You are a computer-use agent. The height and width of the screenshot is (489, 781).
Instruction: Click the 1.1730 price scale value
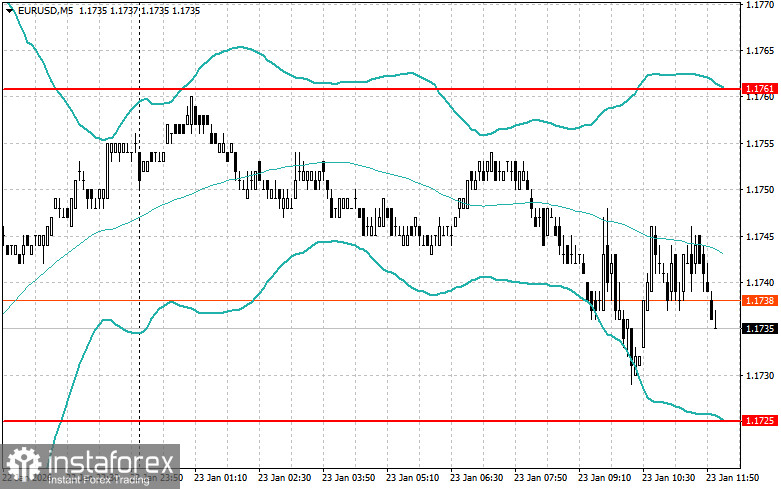(x=760, y=376)
